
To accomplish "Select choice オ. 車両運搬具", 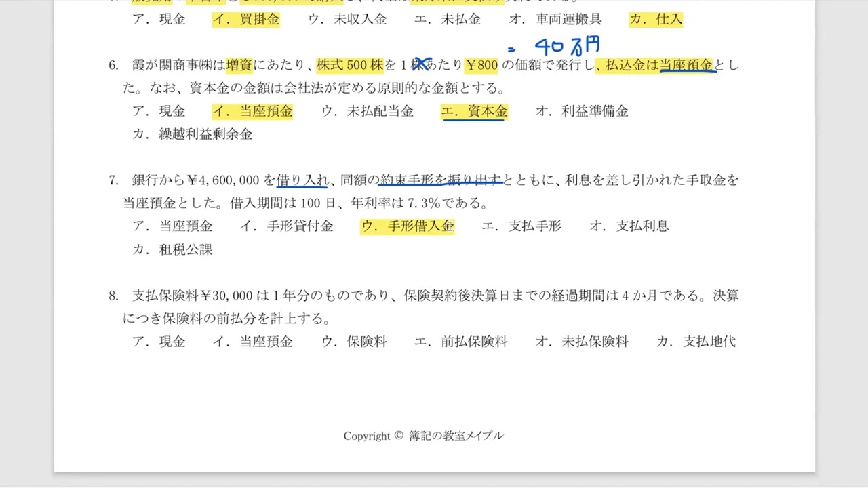I will [555, 20].
